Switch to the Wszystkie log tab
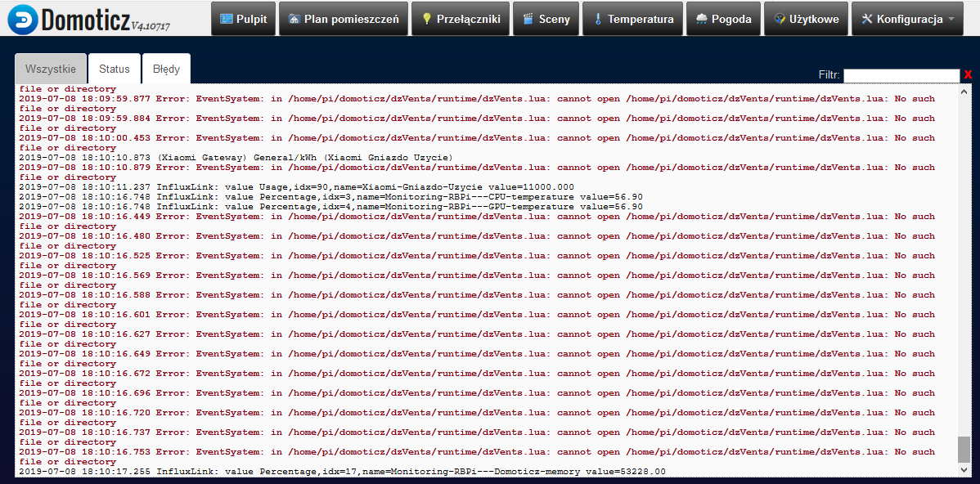 point(51,69)
